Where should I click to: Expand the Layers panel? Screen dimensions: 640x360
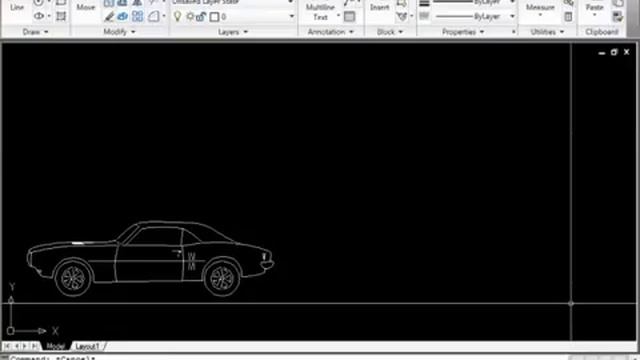233,32
